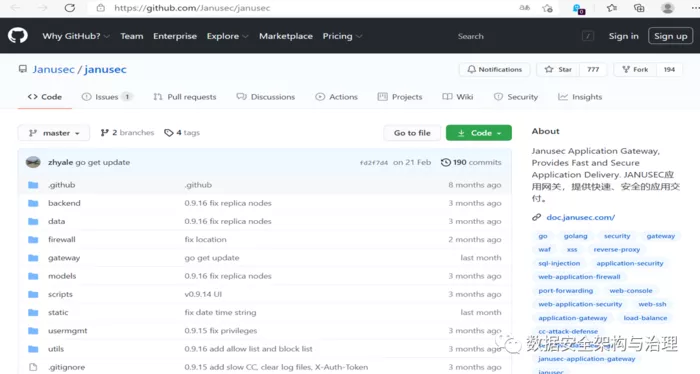Viewport: 700px width, 374px height.
Task: Reload the page with the browser refresh icon
Action: click(x=70, y=8)
